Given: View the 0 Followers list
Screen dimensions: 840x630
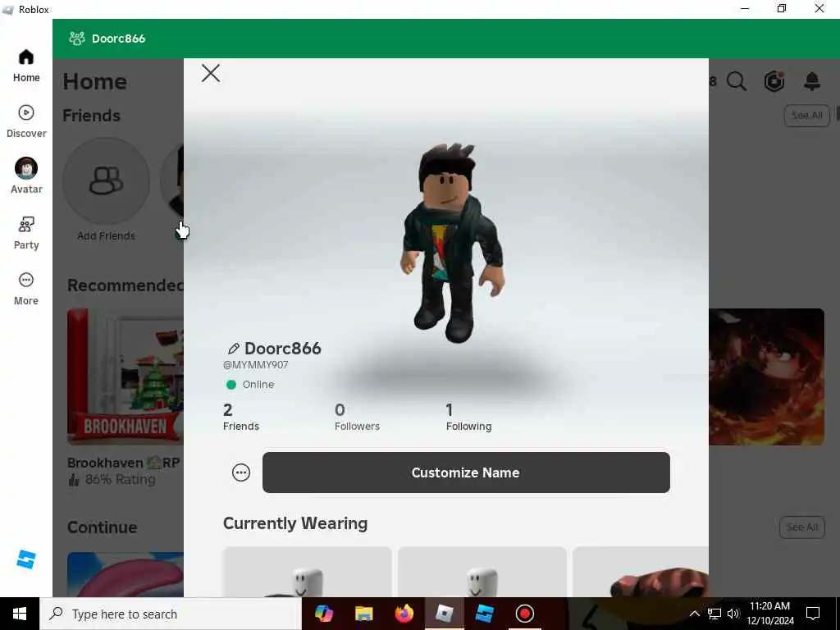Looking at the screenshot, I should click(357, 417).
